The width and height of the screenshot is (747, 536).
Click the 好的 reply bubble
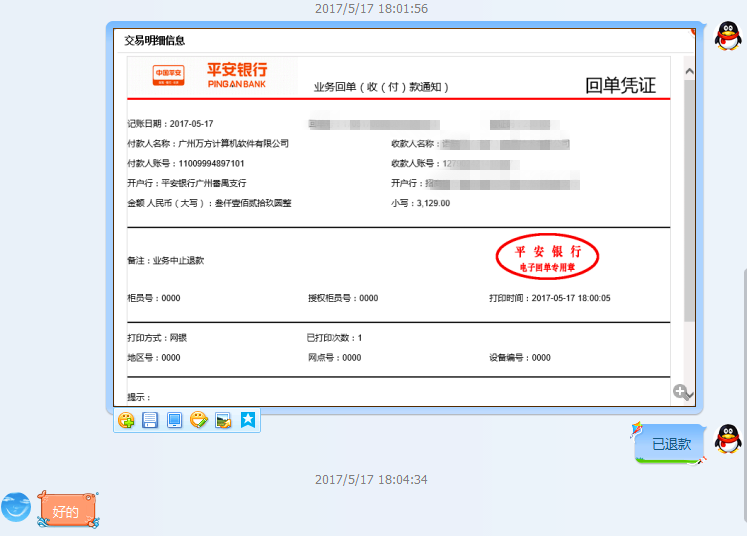[x=66, y=511]
